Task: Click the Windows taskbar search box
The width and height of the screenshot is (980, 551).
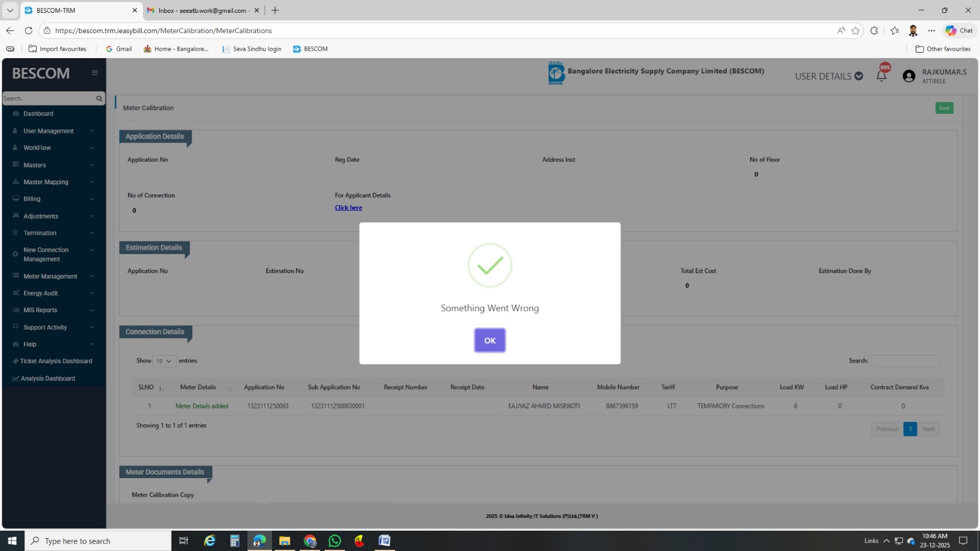Action: click(x=98, y=541)
